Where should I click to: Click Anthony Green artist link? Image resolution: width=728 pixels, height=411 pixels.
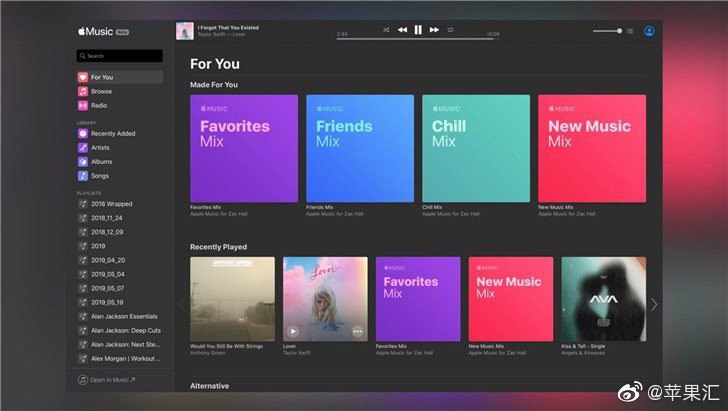point(208,353)
